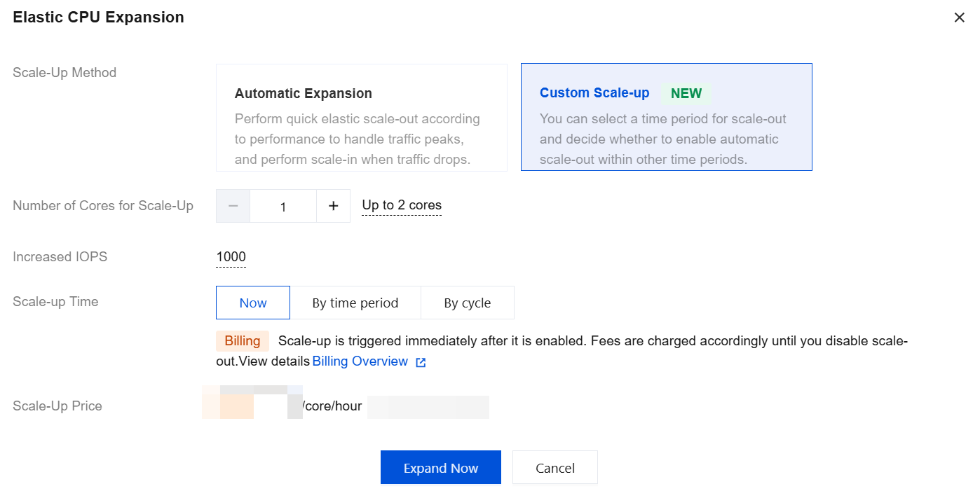Click the 1000 Increased IOPS value
The image size is (980, 491).
pyautogui.click(x=231, y=257)
